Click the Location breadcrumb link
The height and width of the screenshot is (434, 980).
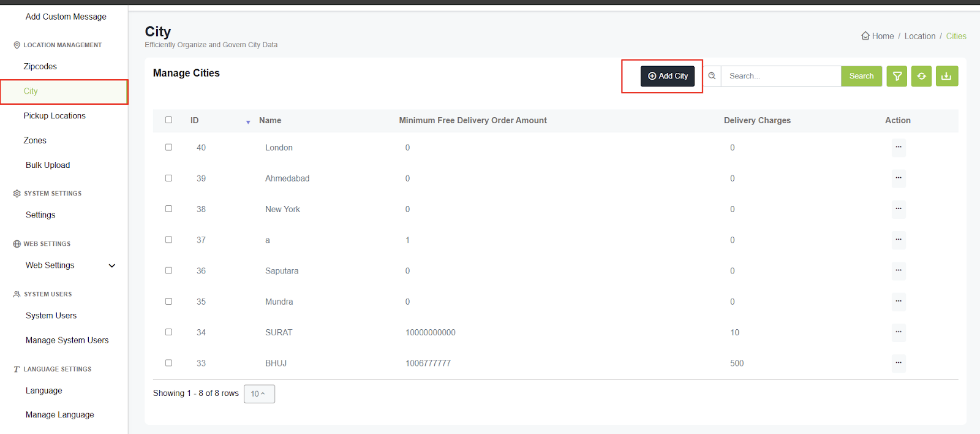click(x=920, y=36)
